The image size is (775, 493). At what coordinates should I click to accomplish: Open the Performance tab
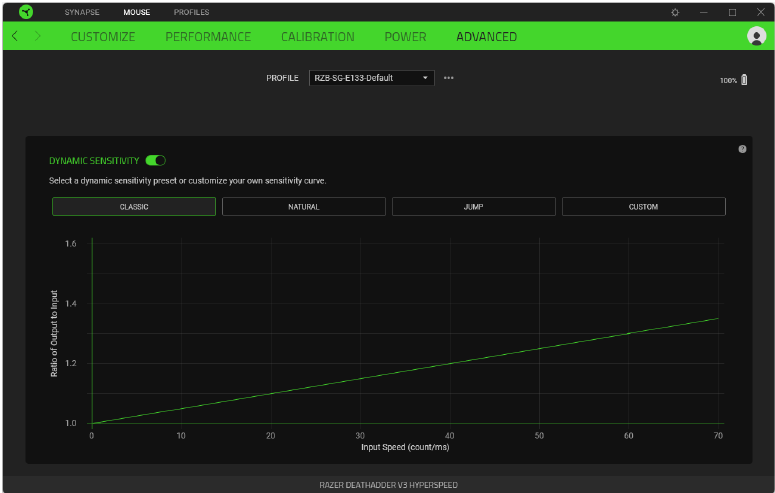coord(208,37)
